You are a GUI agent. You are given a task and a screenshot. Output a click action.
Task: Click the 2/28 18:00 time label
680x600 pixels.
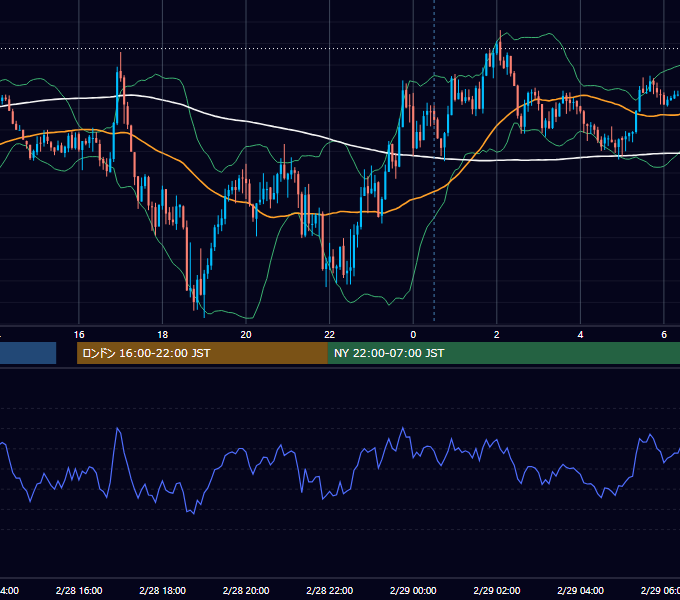click(x=163, y=591)
